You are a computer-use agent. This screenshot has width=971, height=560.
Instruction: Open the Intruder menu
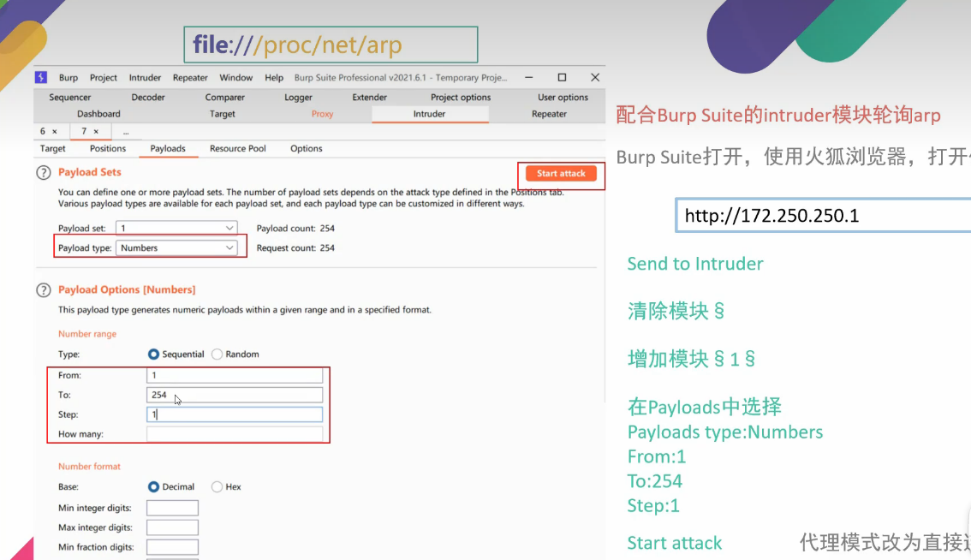point(145,78)
